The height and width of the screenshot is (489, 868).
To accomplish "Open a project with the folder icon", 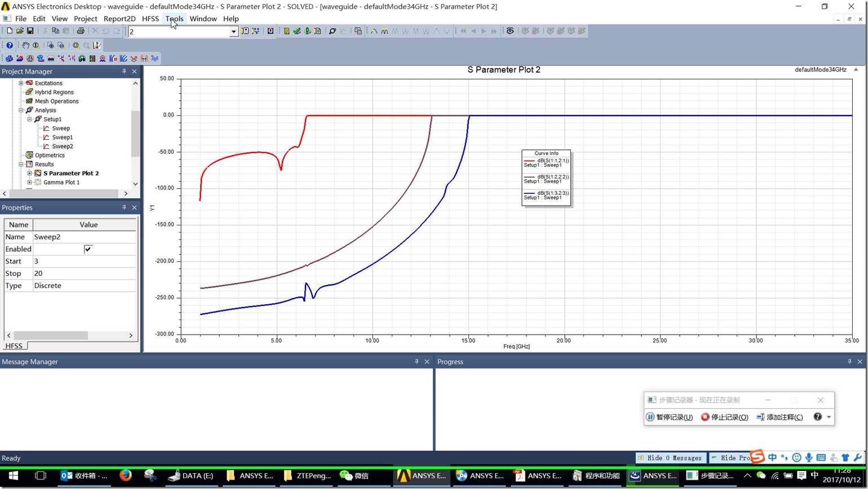I will [x=20, y=31].
